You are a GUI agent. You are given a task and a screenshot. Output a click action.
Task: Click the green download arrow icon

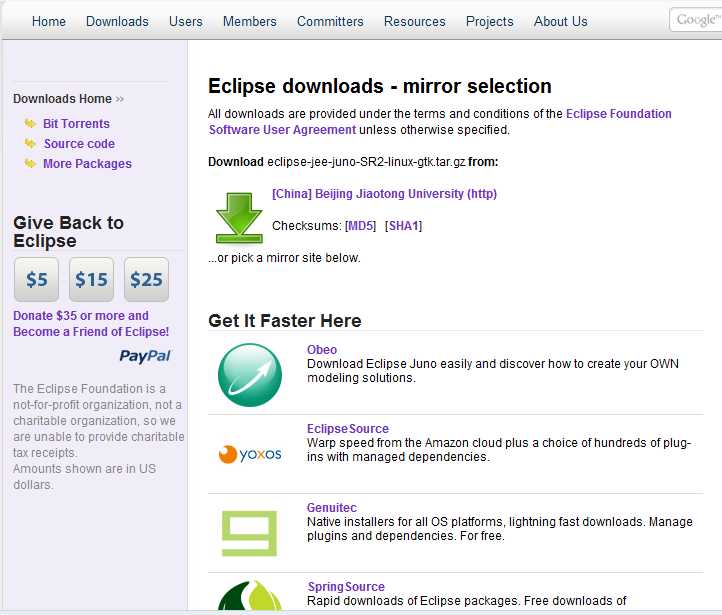tap(239, 218)
